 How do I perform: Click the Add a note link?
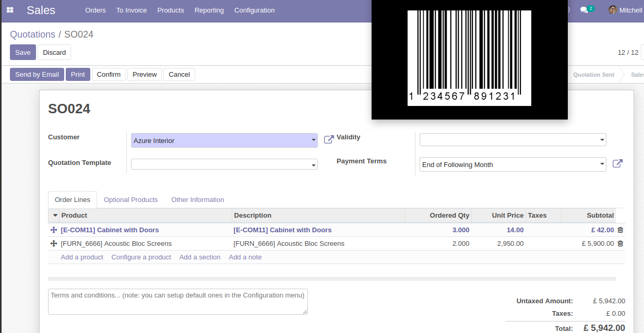tap(245, 257)
